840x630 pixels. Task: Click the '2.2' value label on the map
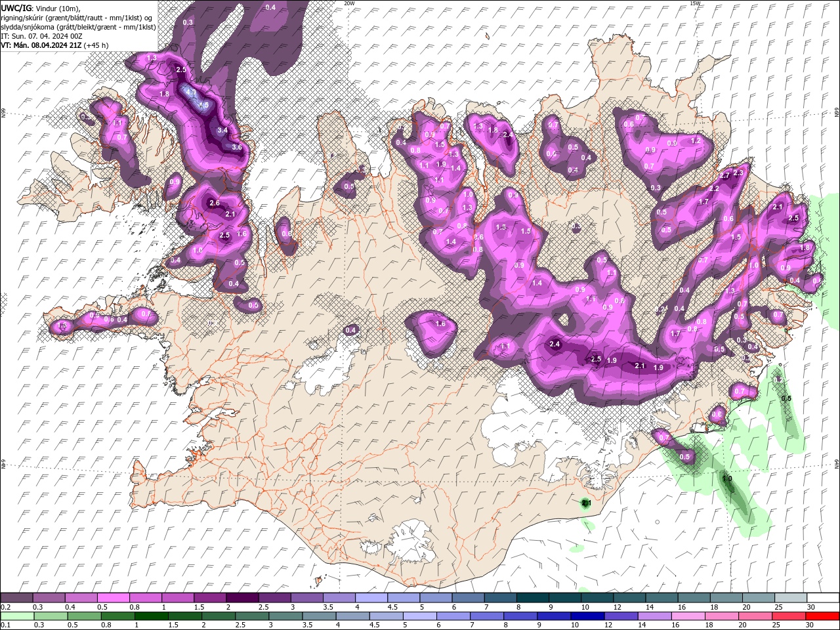pyautogui.click(x=714, y=188)
